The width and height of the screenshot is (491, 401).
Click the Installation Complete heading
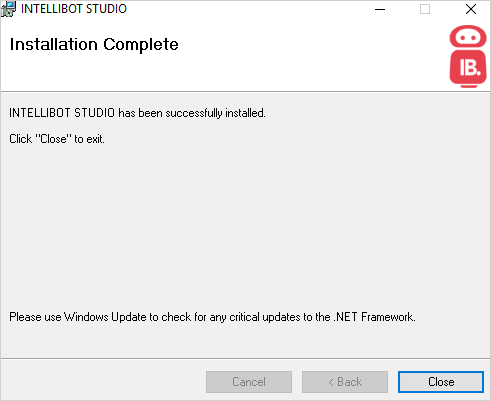point(94,44)
